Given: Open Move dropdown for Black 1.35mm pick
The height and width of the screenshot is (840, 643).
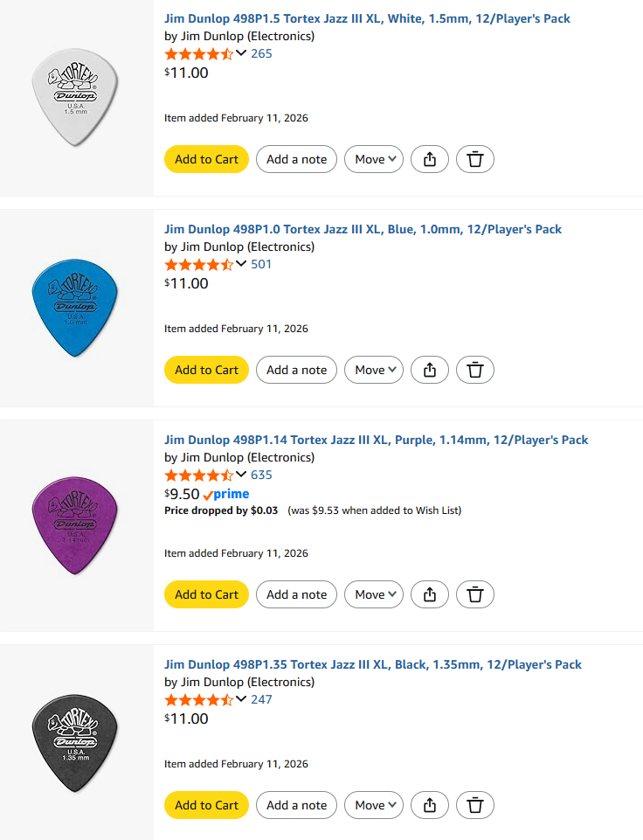Looking at the screenshot, I should point(374,805).
